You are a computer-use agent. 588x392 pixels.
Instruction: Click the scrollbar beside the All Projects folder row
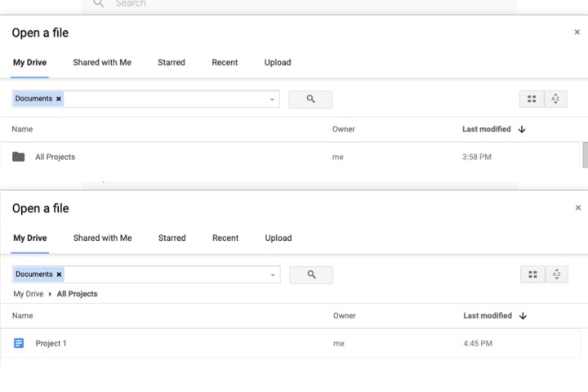[584, 154]
